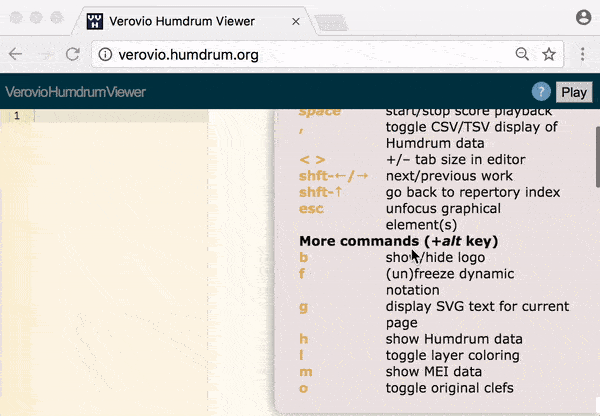Click the zoom magnifier icon in address bar
Viewport: 600px width, 416px height.
522,54
